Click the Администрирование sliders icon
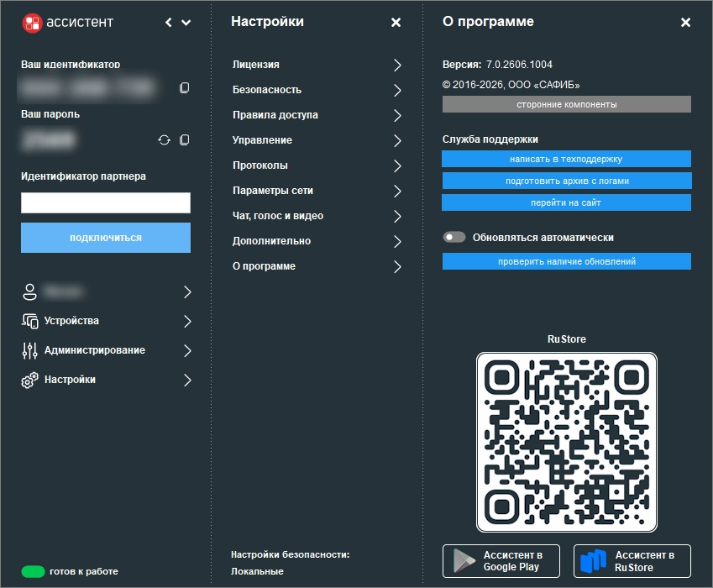This screenshot has height=588, width=713. pos(30,350)
